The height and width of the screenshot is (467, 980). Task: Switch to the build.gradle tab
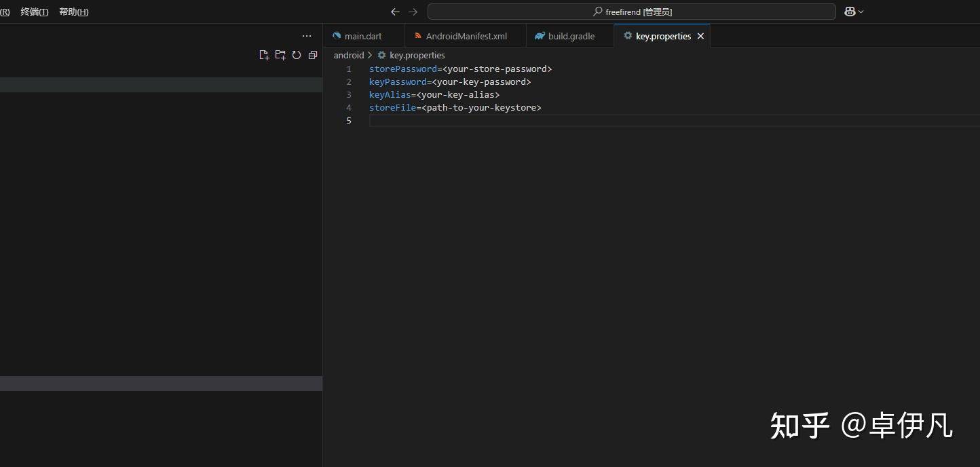(570, 36)
